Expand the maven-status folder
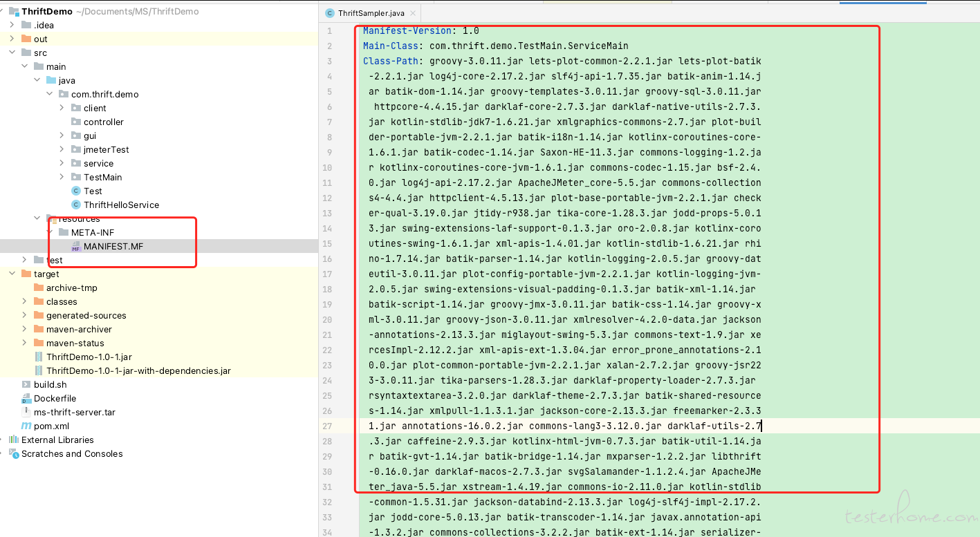 26,343
